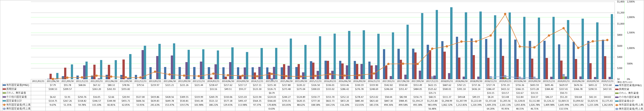644x111 pixels.
Task: Click the $7.79 PP&E cell
Action: click(53, 85)
